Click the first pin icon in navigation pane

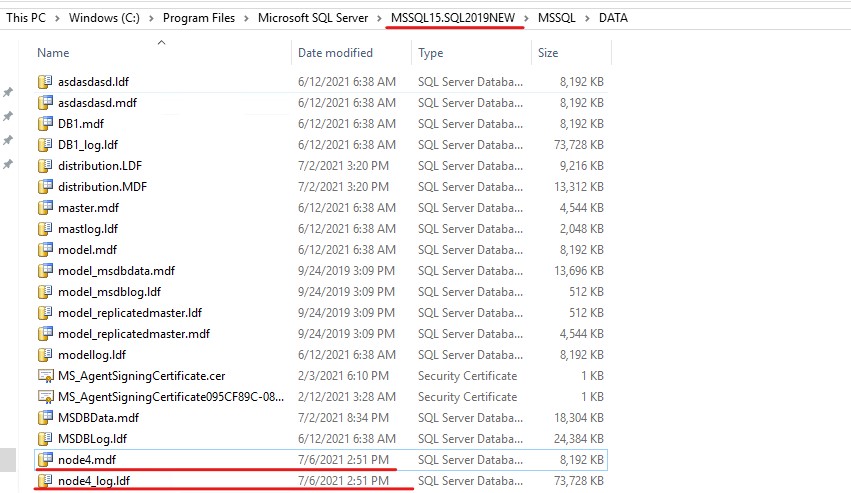click(8, 92)
